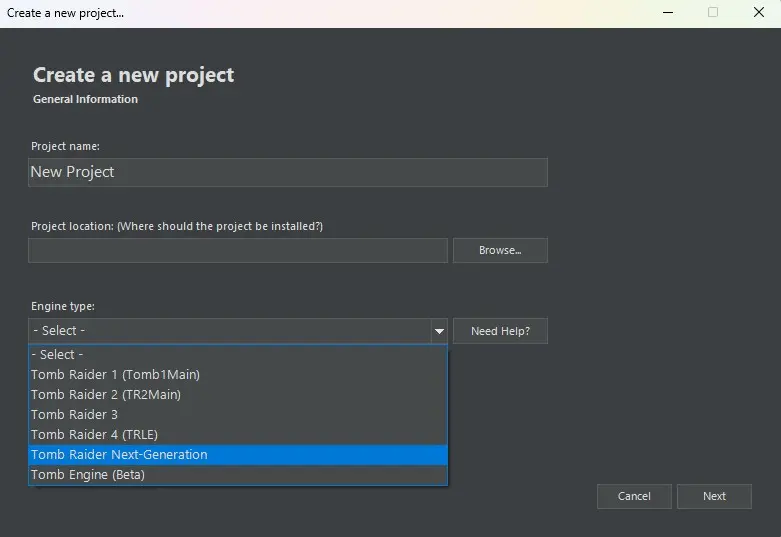Click the greyed-out maximize window icon
The height and width of the screenshot is (537, 781).
(x=713, y=13)
